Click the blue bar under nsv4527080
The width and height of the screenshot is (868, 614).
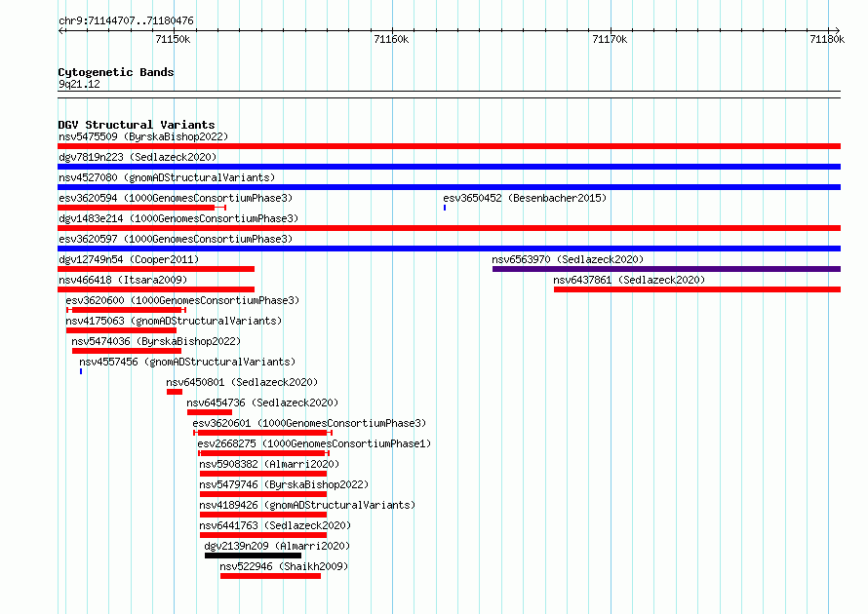point(449,187)
